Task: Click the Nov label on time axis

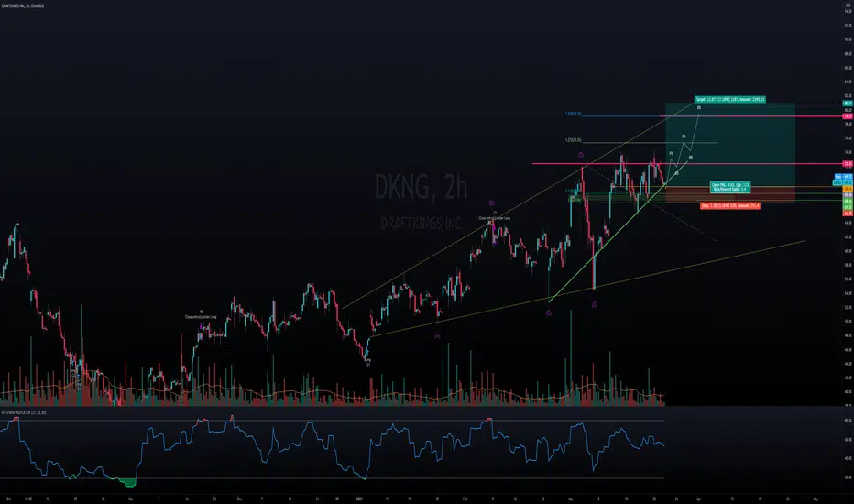Action: click(131, 498)
